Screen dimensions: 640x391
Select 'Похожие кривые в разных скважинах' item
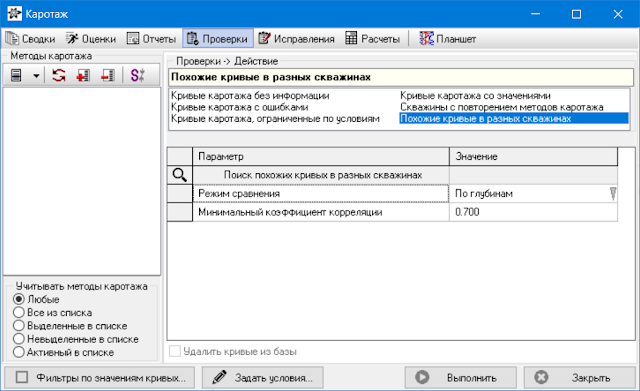pyautogui.click(x=513, y=119)
